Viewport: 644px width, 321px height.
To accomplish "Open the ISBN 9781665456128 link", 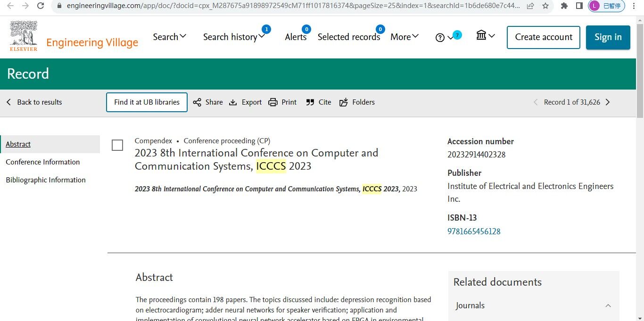I will click(474, 231).
